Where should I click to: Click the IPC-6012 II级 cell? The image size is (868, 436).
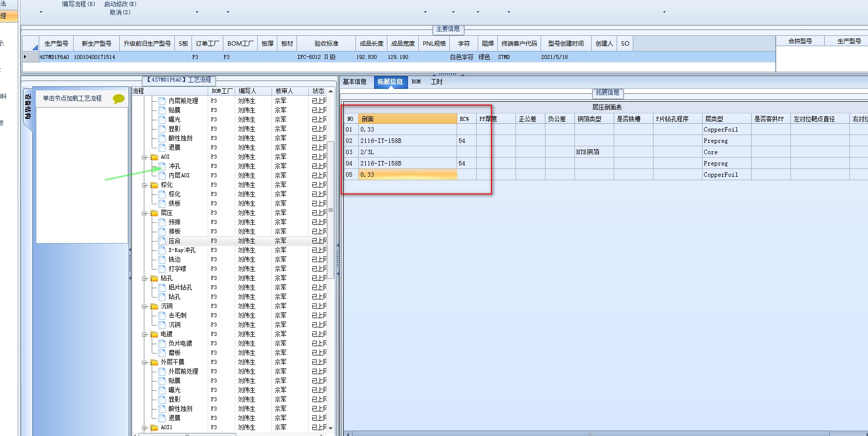pos(325,57)
